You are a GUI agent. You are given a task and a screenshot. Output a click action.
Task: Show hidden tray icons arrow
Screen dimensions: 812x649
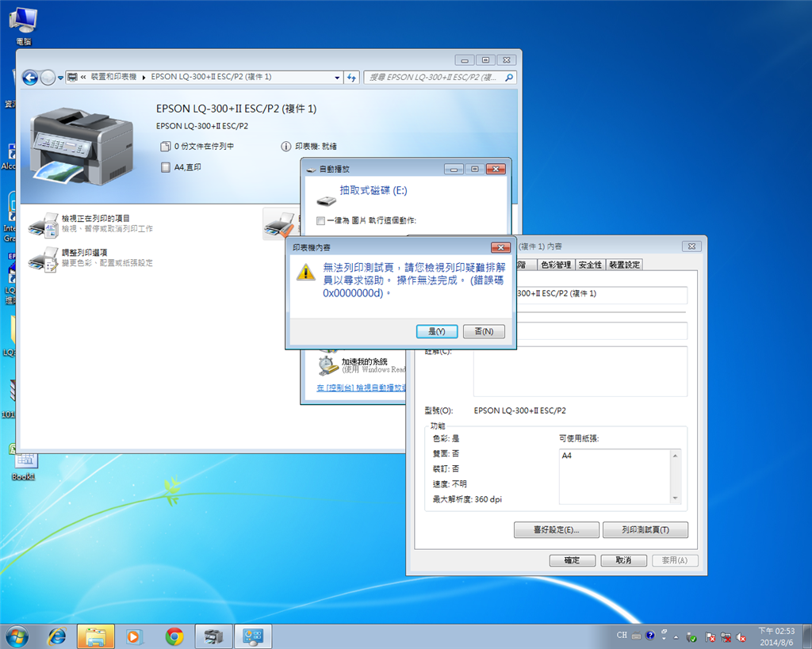[x=676, y=637]
